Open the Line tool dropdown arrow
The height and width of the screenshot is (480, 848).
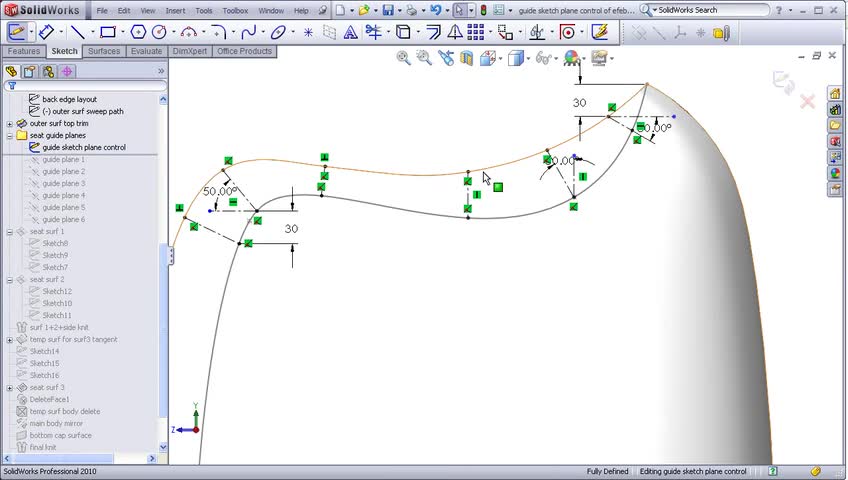tap(92, 32)
